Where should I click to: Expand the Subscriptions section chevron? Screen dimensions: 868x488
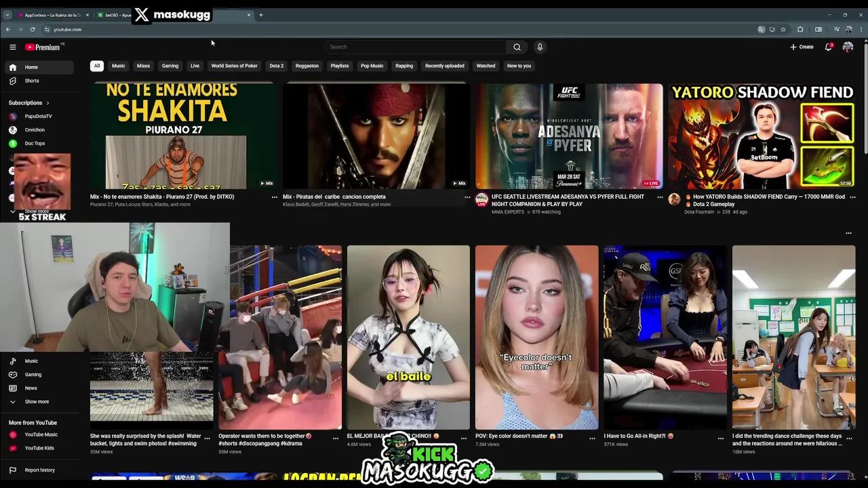pos(47,102)
